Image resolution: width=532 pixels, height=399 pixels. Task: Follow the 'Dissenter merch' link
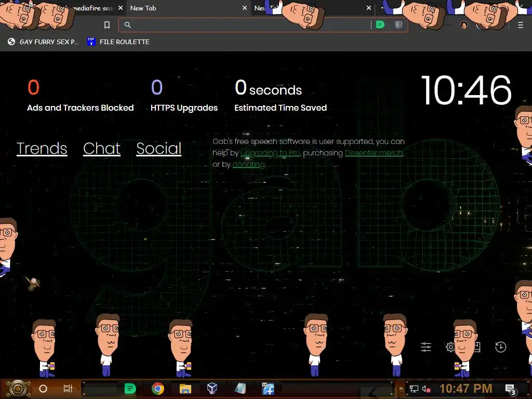374,153
